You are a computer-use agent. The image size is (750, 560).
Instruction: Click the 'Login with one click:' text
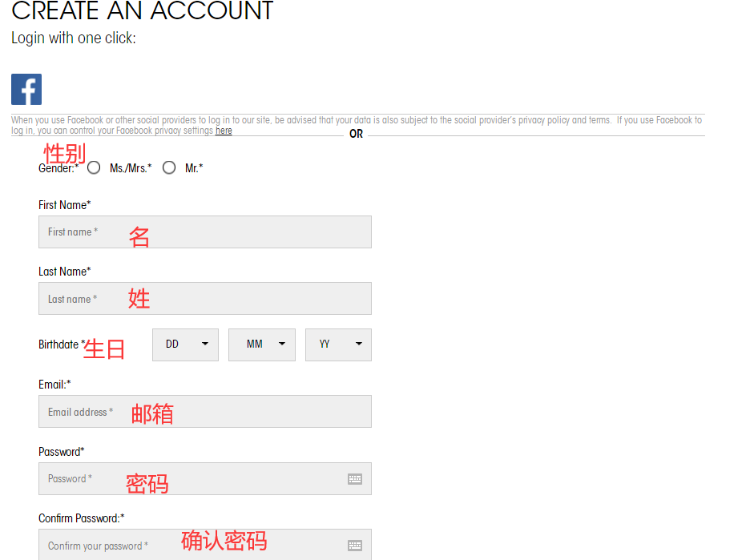74,38
